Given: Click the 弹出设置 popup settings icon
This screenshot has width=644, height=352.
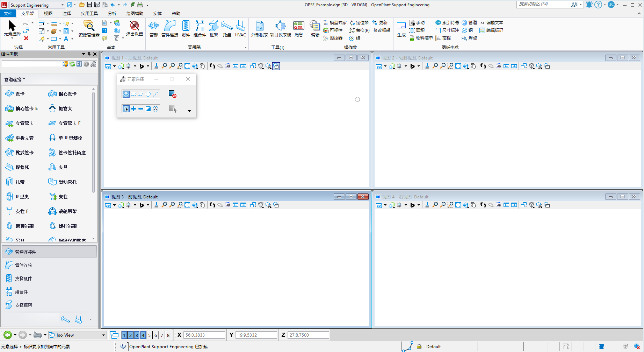Looking at the screenshot, I should [134, 28].
